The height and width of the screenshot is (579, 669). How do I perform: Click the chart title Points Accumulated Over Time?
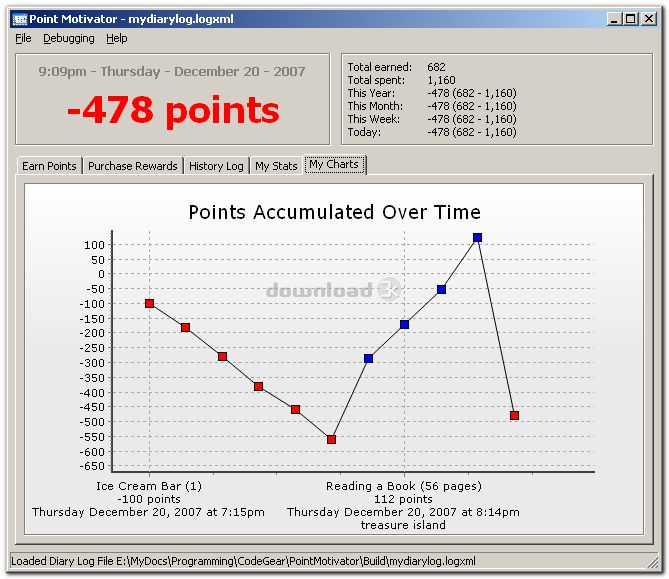[x=334, y=212]
